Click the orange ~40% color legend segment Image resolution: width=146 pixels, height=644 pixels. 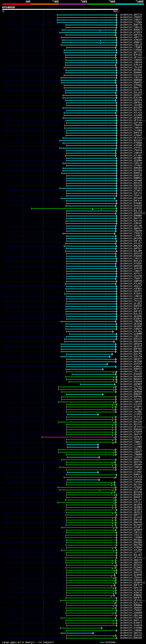click(x=45, y=4)
